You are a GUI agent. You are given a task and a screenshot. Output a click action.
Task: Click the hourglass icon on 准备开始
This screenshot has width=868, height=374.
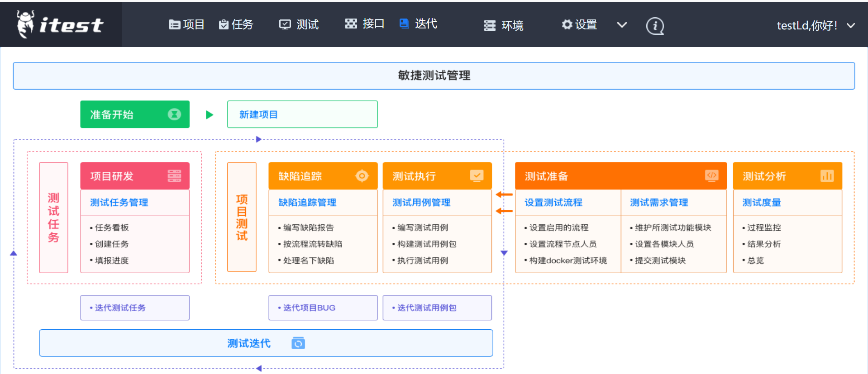[174, 114]
